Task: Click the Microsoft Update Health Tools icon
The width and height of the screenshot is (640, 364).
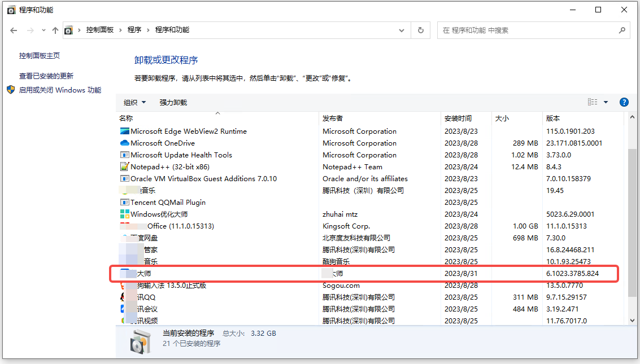Action: click(x=124, y=155)
